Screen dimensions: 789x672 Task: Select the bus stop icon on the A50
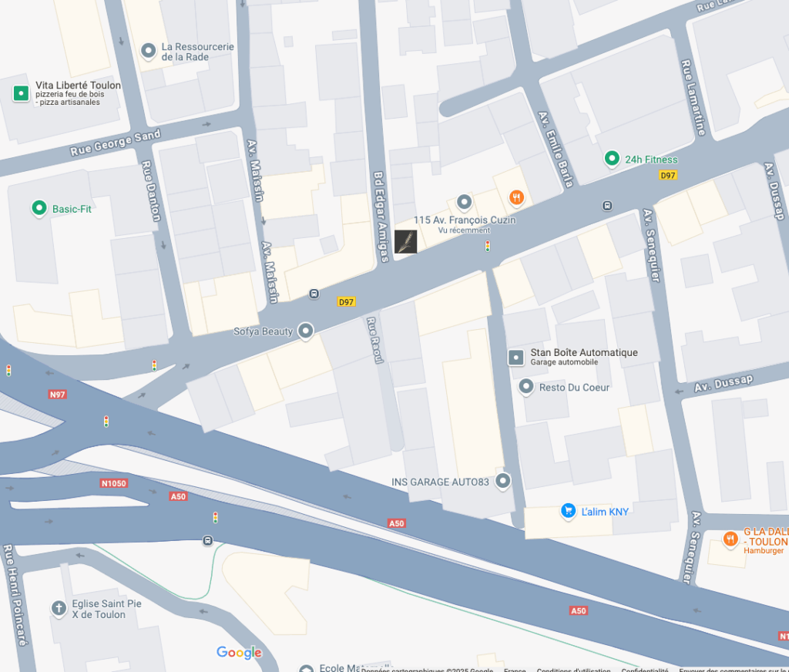coord(207,541)
